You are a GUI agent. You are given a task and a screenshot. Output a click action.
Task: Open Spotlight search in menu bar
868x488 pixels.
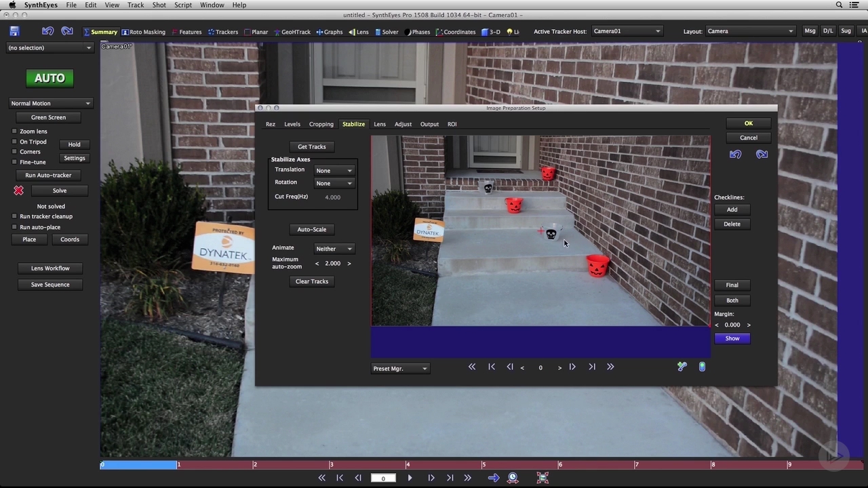[x=839, y=5]
